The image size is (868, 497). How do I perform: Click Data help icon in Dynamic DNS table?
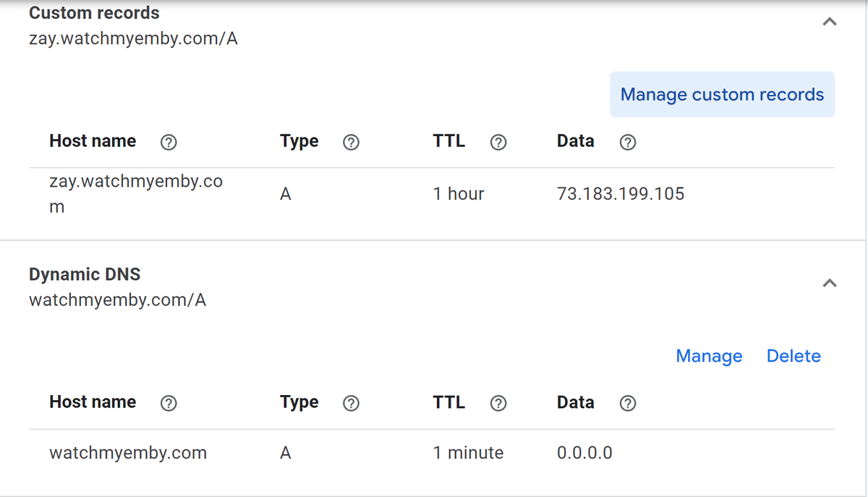coord(627,403)
